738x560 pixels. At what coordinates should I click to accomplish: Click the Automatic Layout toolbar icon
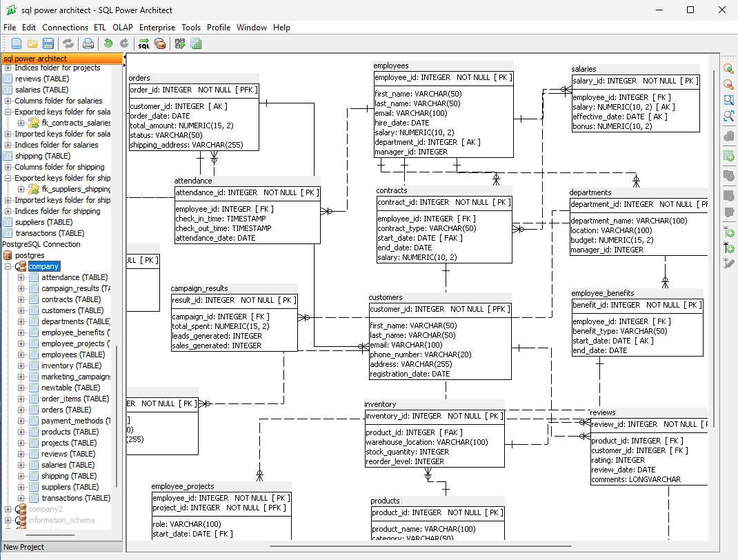pyautogui.click(x=180, y=43)
